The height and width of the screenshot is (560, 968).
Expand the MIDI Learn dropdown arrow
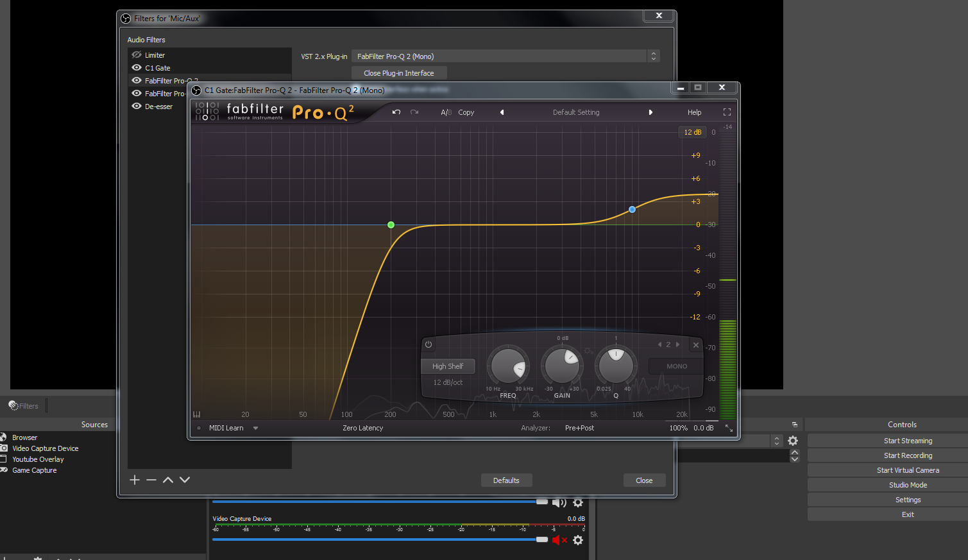(255, 428)
